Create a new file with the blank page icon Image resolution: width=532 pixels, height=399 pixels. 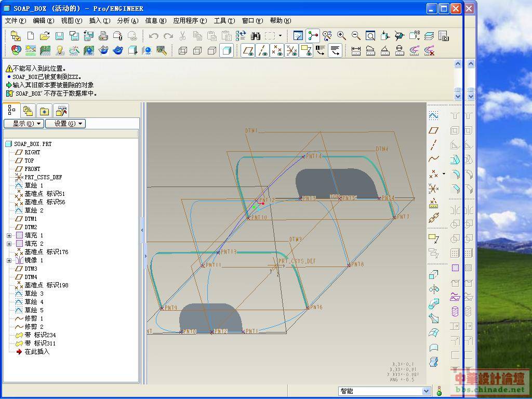point(31,36)
